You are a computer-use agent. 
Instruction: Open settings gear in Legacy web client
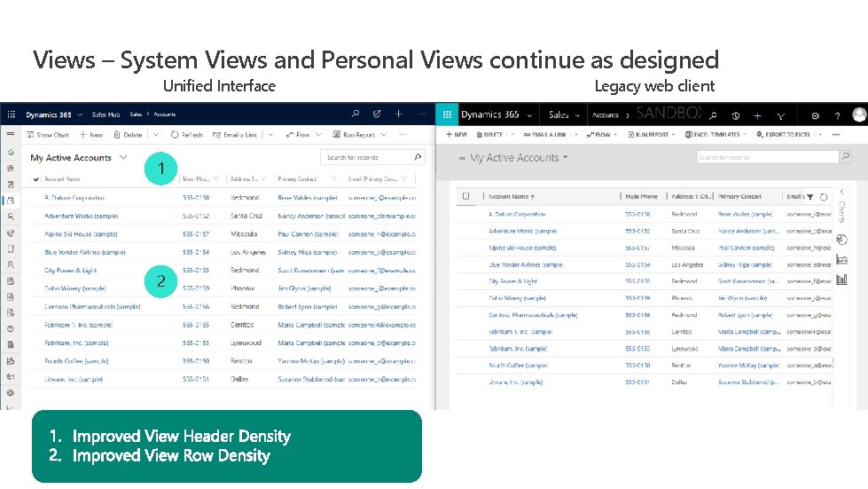tap(815, 115)
